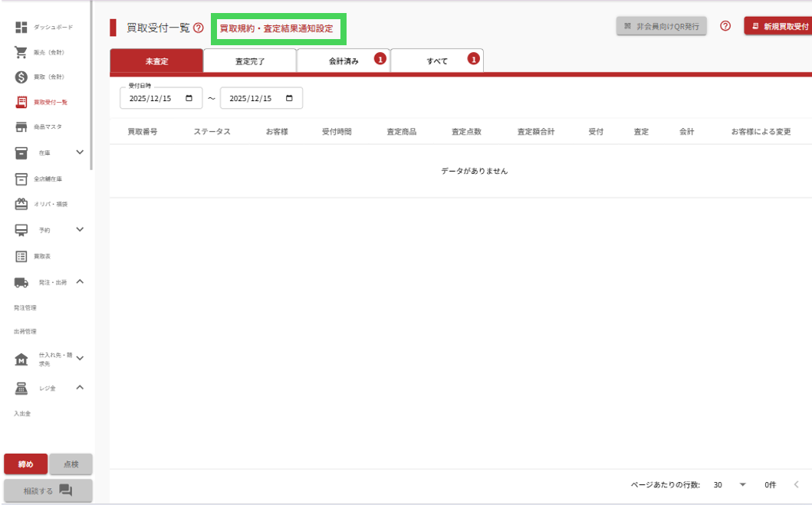The width and height of the screenshot is (812, 505).
Task: Click help icon beside 買取受付一覧 title
Action: [199, 28]
